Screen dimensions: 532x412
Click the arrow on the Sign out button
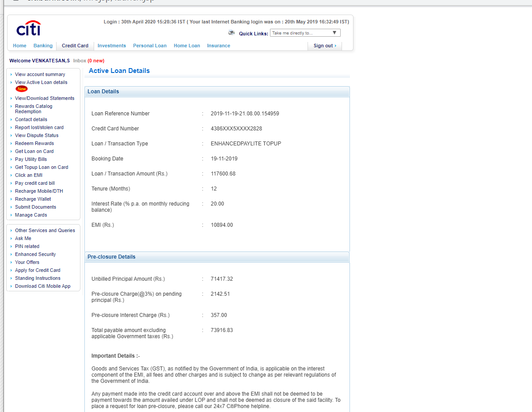335,46
